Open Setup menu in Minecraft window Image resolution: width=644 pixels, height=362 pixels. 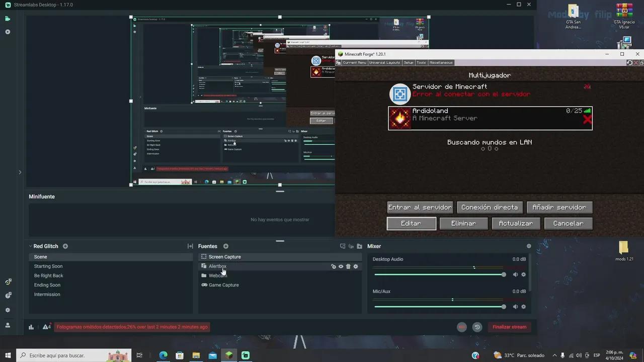pyautogui.click(x=409, y=63)
